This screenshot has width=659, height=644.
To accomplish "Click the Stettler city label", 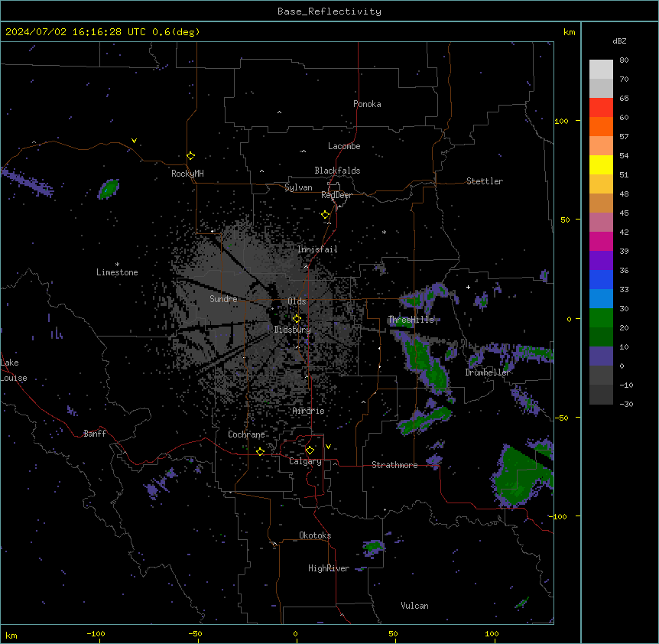I will point(485,181).
